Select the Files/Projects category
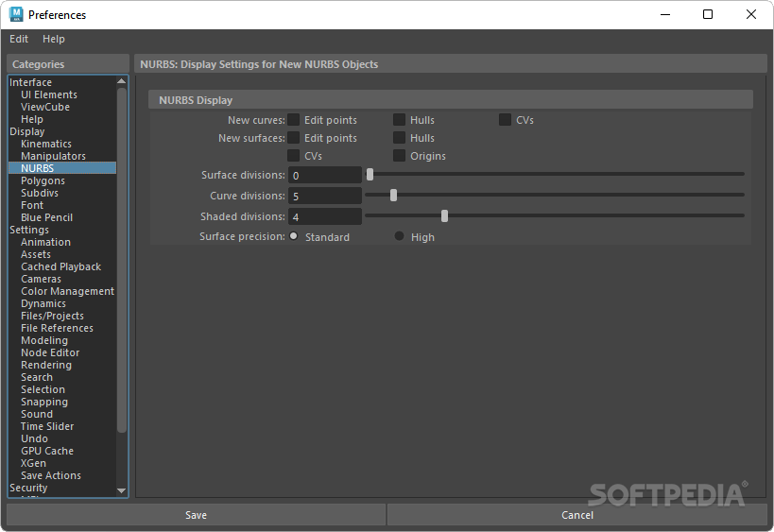The image size is (774, 532). click(x=52, y=316)
